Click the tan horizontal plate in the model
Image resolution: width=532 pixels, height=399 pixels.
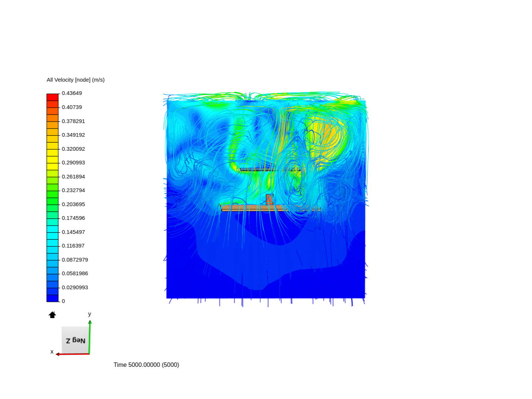point(270,208)
